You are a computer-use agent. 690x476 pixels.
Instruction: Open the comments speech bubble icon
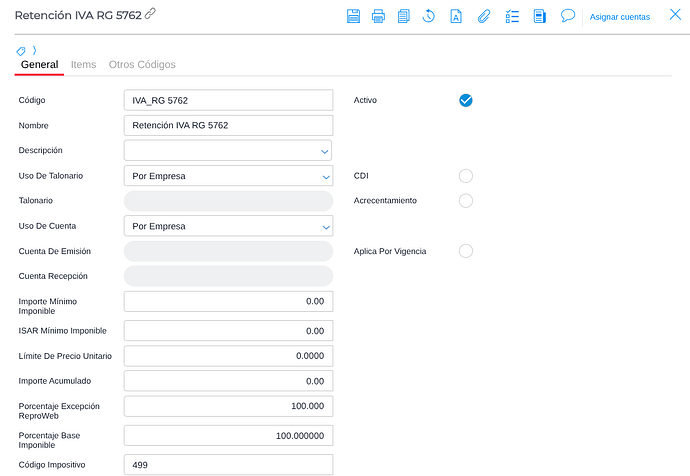[568, 16]
